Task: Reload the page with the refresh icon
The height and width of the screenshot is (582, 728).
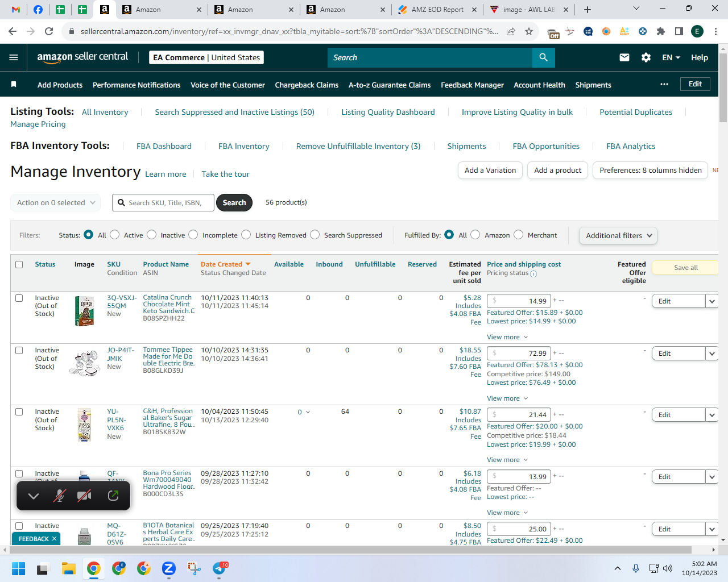Action: (49, 31)
